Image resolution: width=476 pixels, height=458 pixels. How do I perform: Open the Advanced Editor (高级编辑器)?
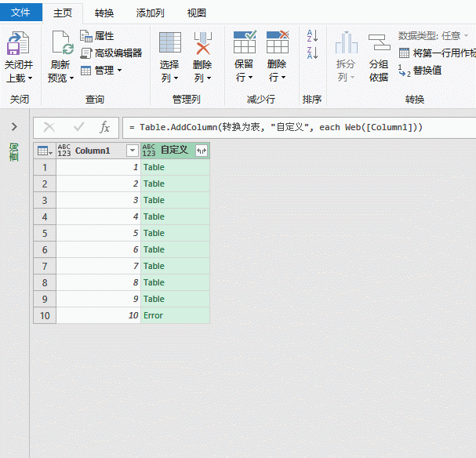[111, 53]
